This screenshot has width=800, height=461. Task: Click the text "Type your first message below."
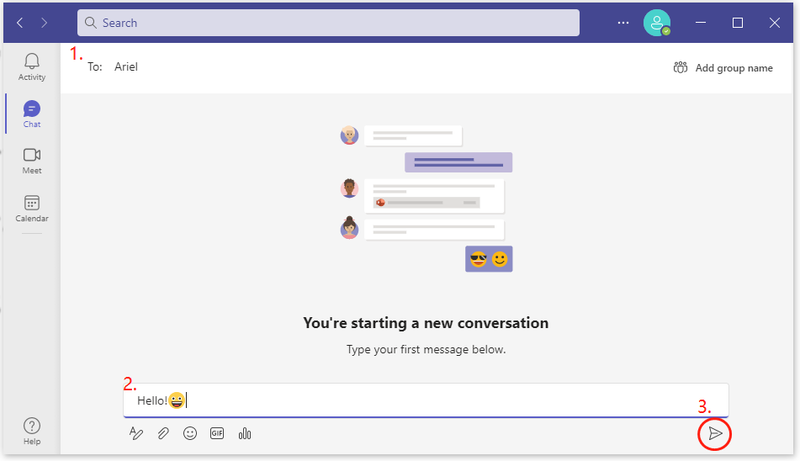click(x=426, y=349)
